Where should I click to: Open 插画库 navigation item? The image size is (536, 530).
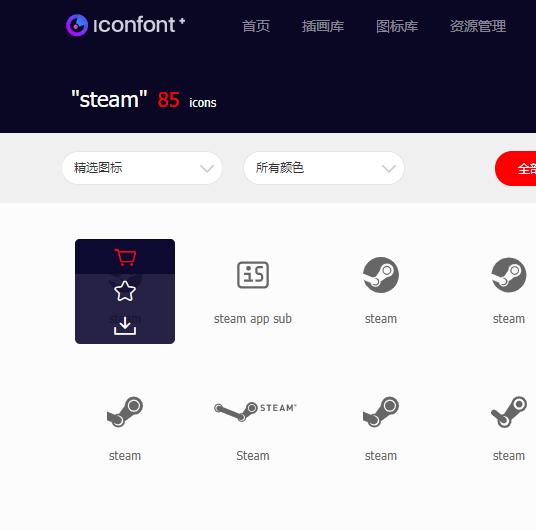click(x=323, y=26)
